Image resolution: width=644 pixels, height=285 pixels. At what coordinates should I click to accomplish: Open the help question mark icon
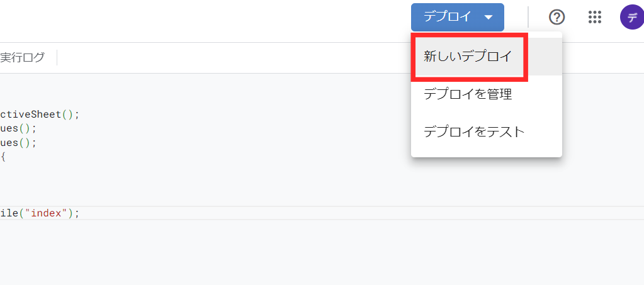click(x=557, y=17)
